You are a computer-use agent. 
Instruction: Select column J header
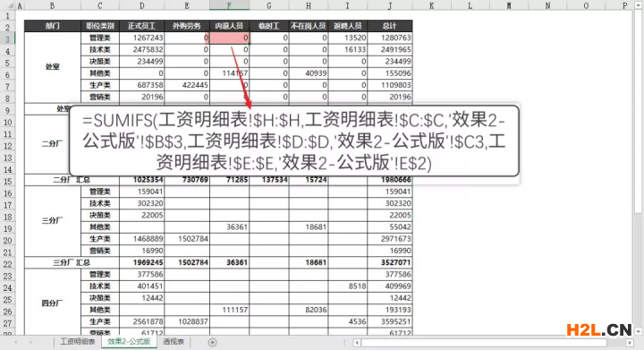click(x=389, y=5)
